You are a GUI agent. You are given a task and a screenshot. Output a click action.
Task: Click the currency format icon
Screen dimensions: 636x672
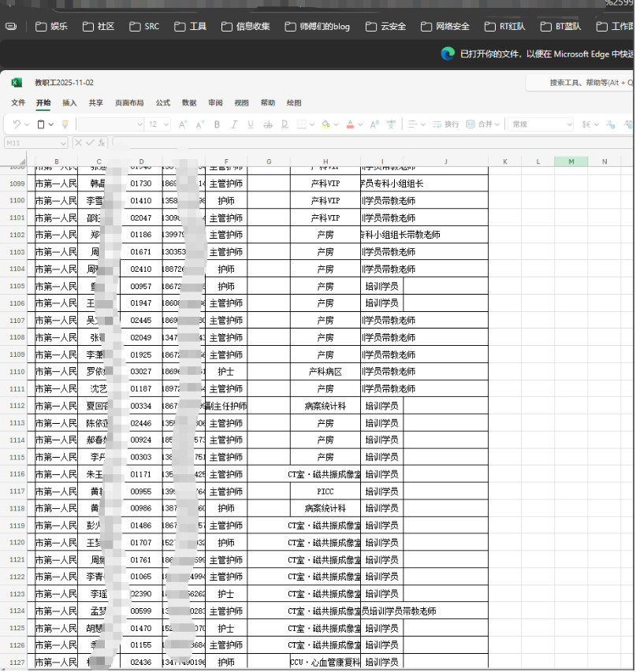point(587,124)
